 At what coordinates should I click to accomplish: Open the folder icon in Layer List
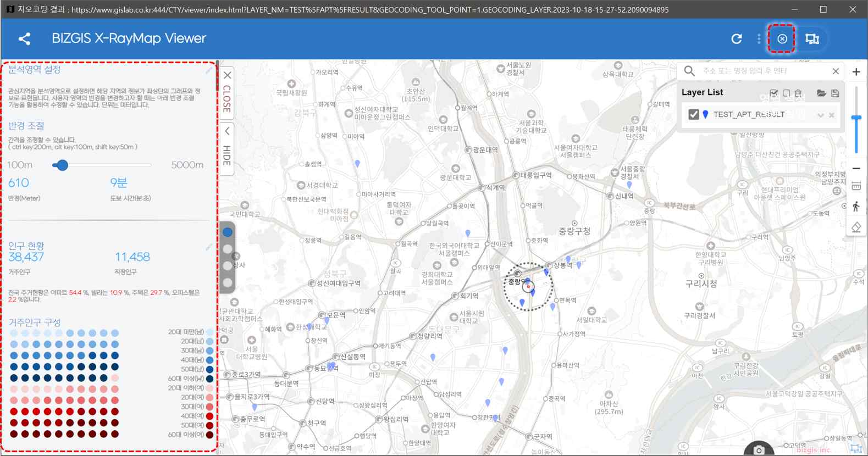point(821,93)
